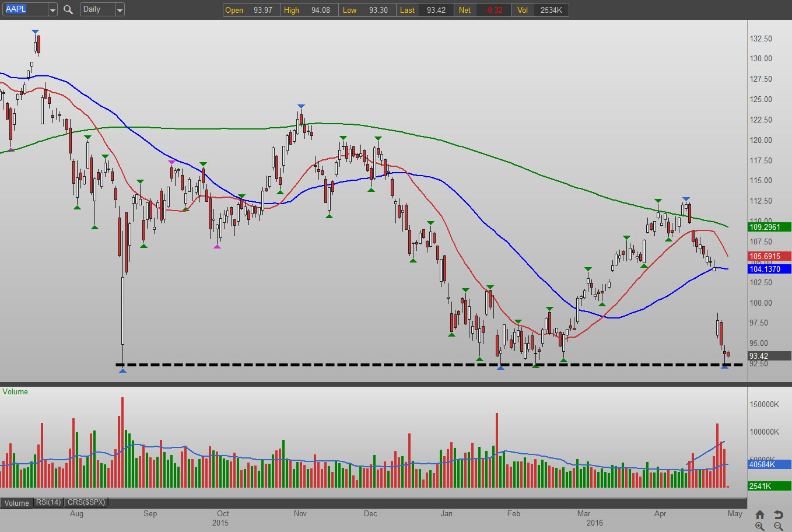792x532 pixels.
Task: Click the 100.00 price axis label
Action: tap(761, 303)
